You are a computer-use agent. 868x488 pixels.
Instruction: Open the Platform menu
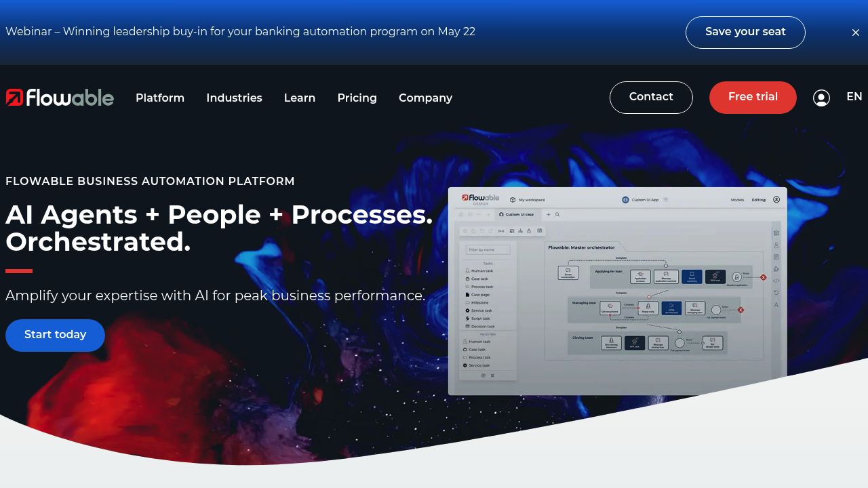click(x=160, y=98)
